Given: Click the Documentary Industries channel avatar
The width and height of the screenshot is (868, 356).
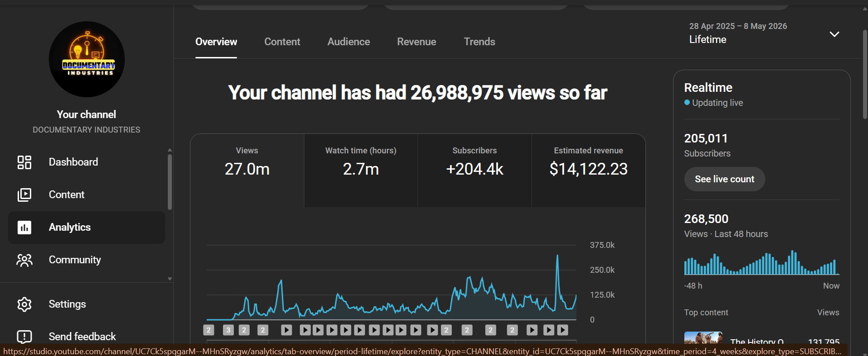Looking at the screenshot, I should 87,59.
